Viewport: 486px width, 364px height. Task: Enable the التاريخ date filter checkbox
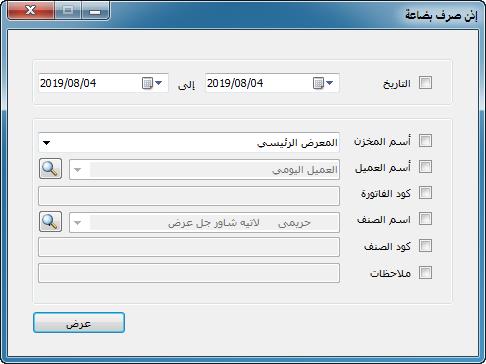point(425,83)
